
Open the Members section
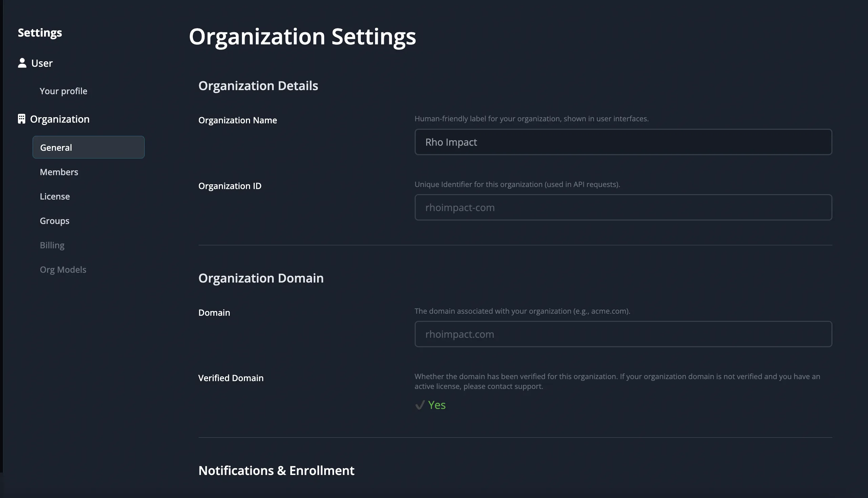(59, 172)
